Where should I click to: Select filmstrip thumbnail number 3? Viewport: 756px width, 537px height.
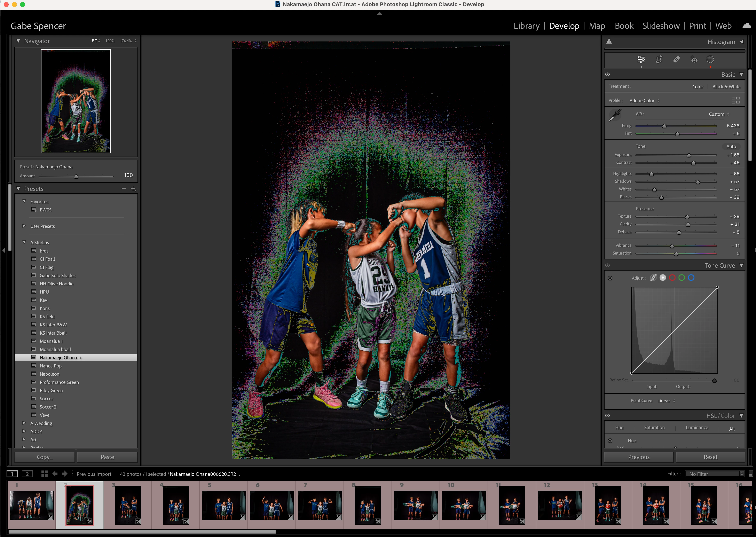tap(128, 505)
